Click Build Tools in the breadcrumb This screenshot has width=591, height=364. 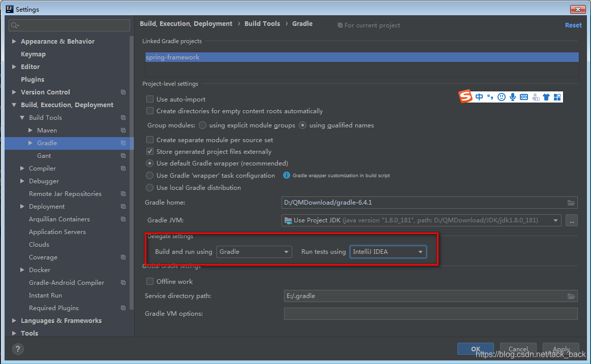pos(262,24)
